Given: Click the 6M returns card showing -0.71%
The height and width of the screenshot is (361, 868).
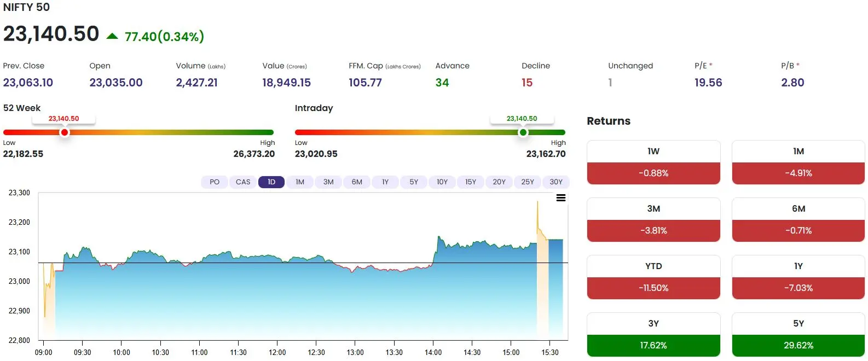Looking at the screenshot, I should (798, 220).
